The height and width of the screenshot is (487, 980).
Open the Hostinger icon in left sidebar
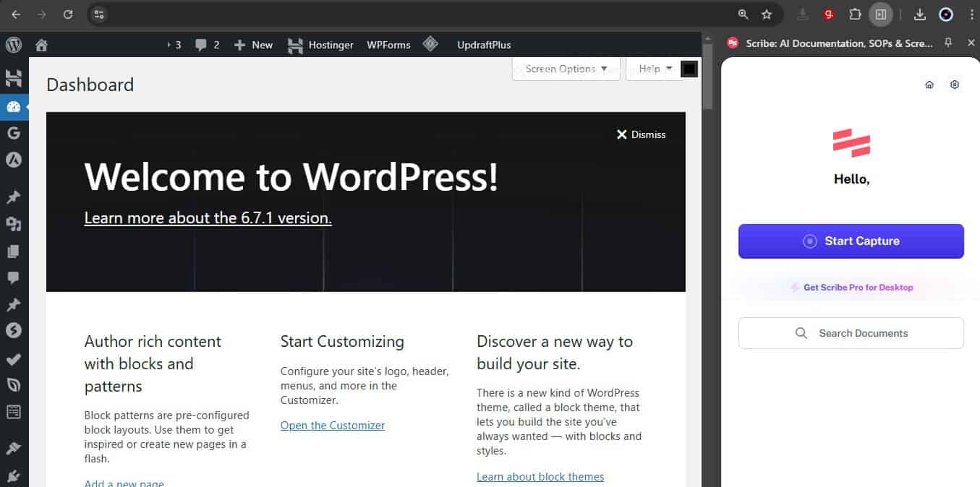pyautogui.click(x=13, y=79)
